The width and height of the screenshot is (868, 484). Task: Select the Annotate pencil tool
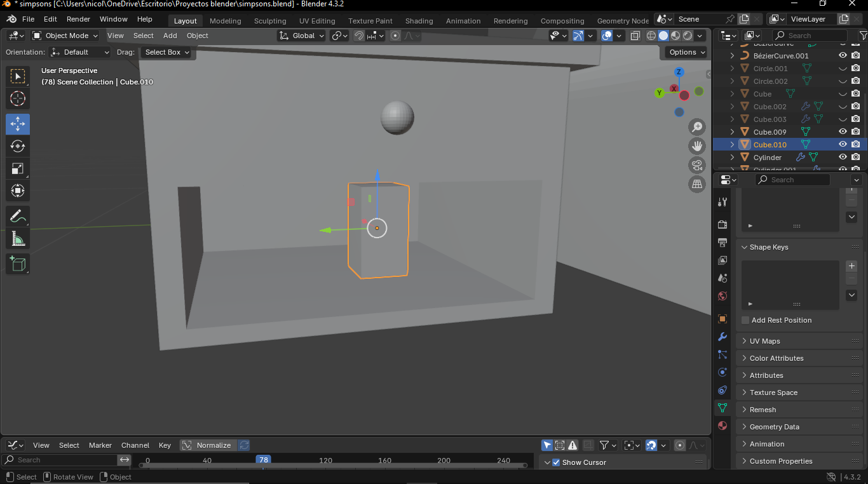click(x=18, y=216)
